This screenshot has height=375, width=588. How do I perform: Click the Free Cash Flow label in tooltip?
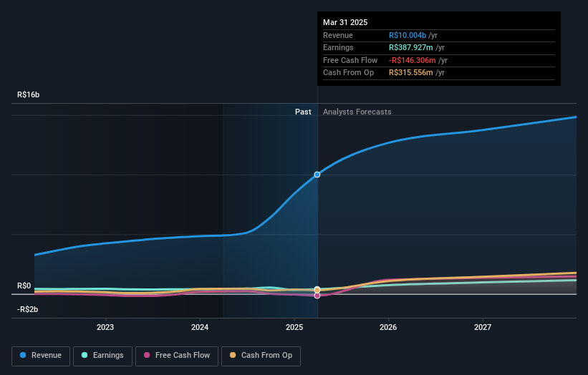point(350,60)
